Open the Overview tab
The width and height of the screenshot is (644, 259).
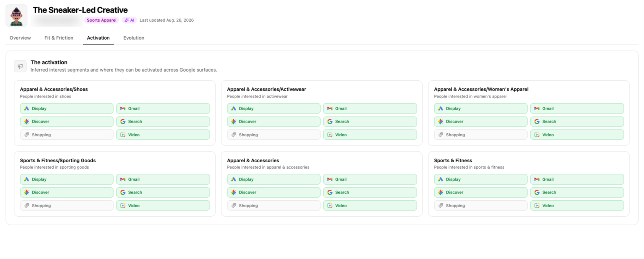[20, 38]
